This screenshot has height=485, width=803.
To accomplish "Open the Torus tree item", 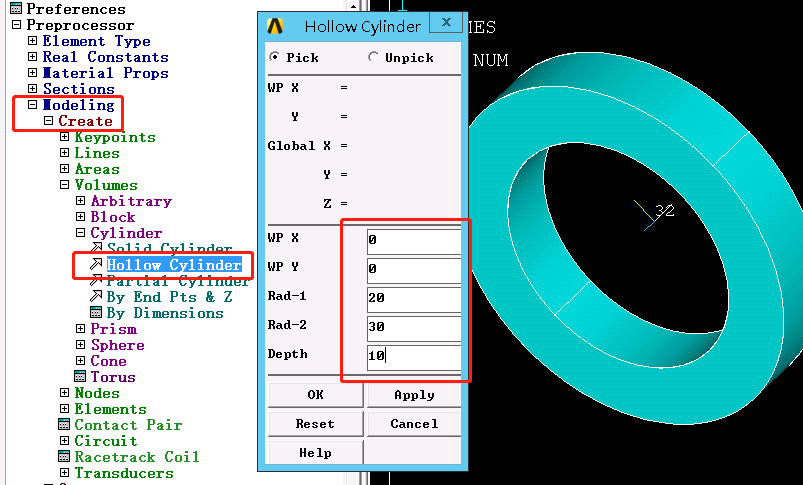I will pyautogui.click(x=113, y=376).
